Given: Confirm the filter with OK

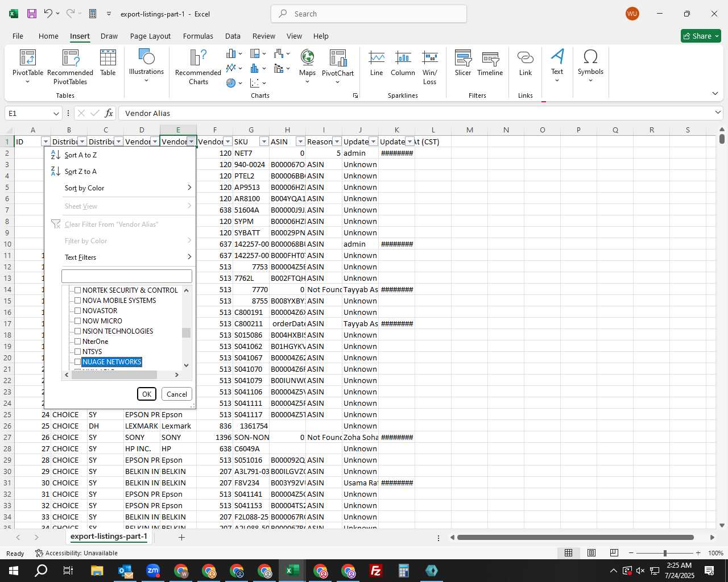Looking at the screenshot, I should 147,394.
